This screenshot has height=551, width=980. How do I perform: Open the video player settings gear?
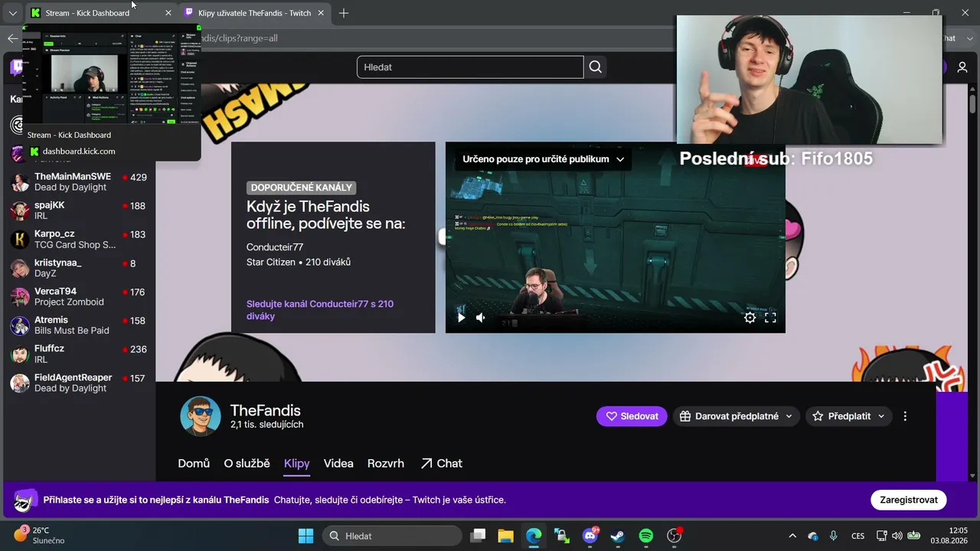750,318
